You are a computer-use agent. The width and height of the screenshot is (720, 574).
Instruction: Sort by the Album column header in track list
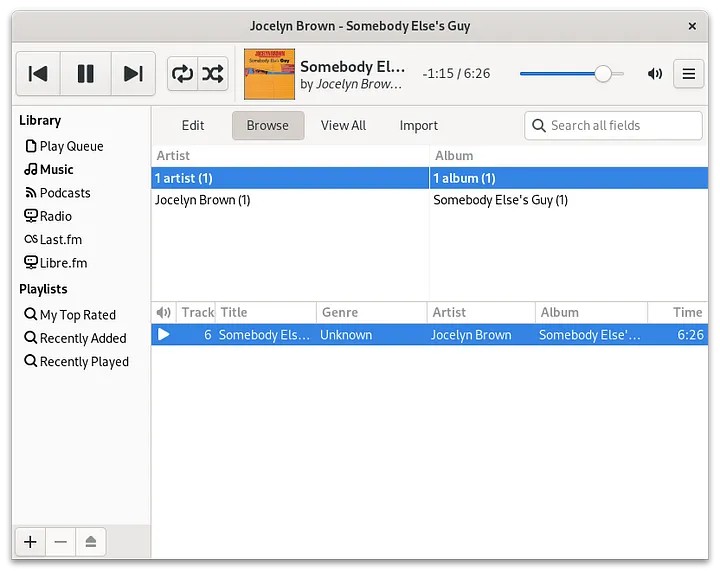tap(591, 312)
